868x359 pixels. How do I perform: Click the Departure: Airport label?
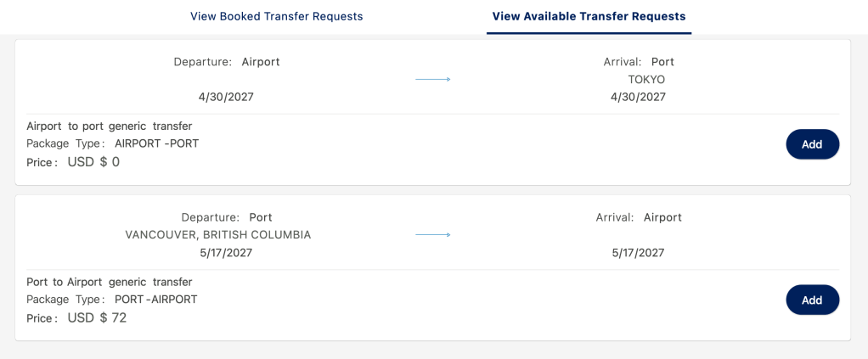[x=227, y=62]
